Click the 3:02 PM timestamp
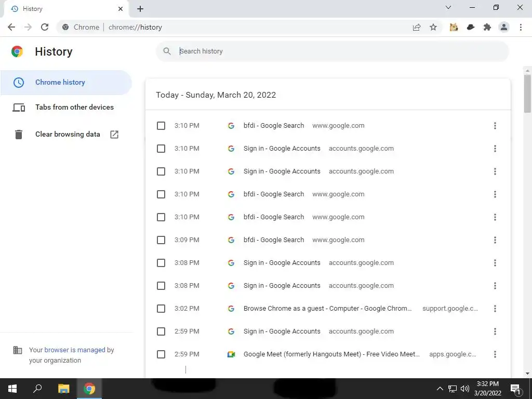Image resolution: width=532 pixels, height=399 pixels. point(187,309)
